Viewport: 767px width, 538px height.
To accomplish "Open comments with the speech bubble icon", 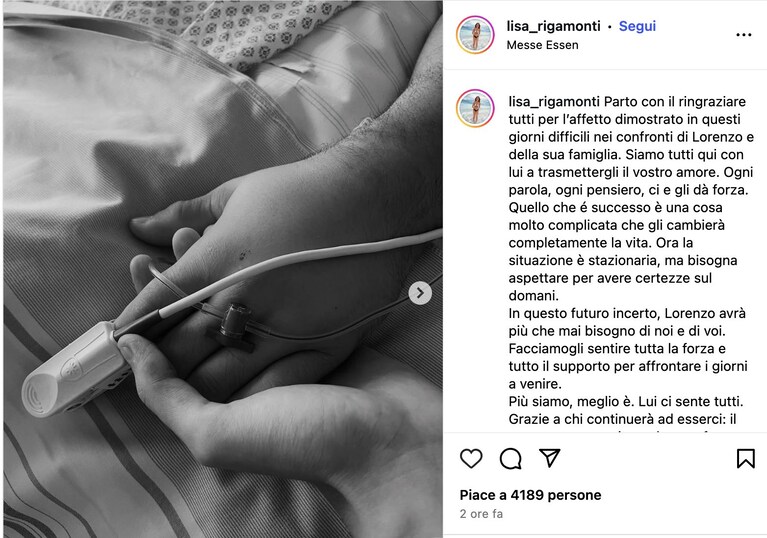I will coord(510,458).
